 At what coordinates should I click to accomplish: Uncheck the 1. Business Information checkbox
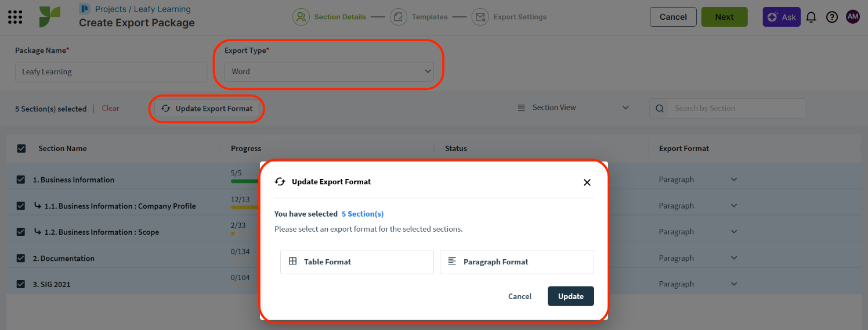(21, 180)
